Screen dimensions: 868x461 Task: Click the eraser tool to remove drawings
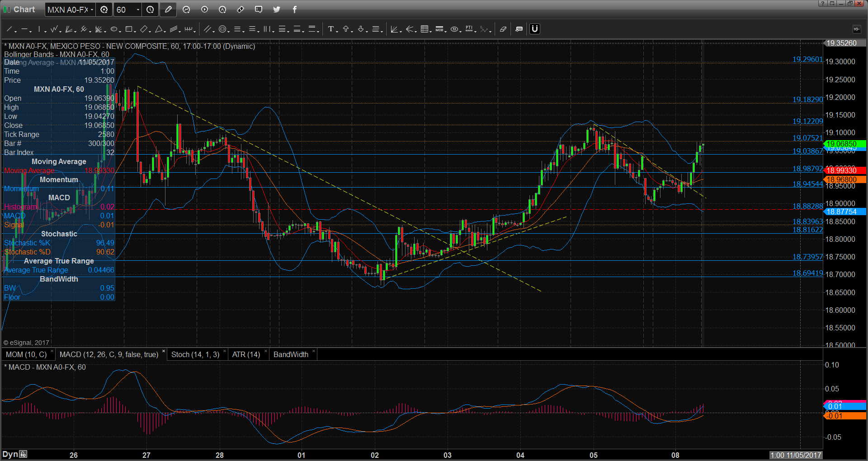(x=503, y=29)
